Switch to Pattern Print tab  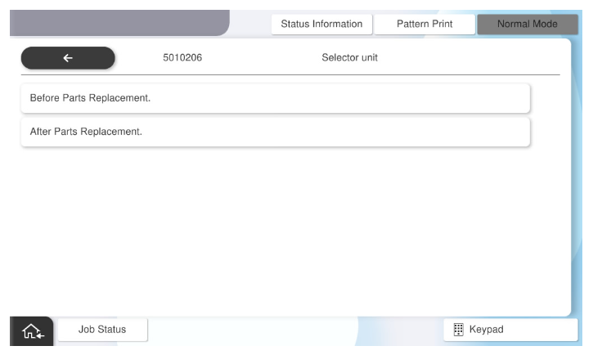click(x=425, y=25)
